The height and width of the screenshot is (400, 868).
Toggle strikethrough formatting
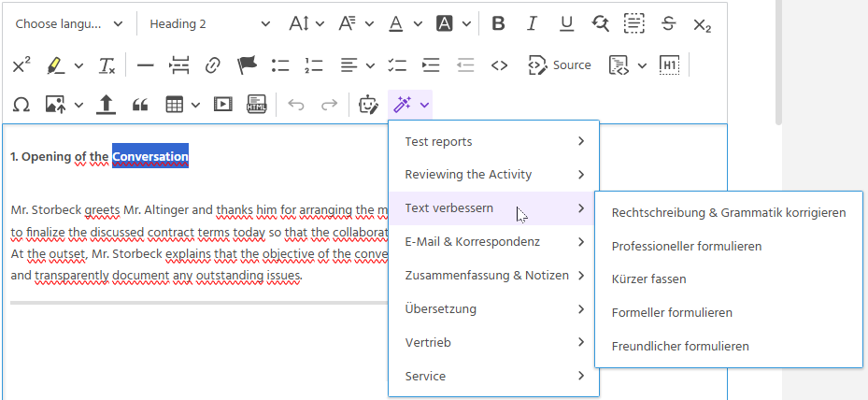[x=668, y=23]
